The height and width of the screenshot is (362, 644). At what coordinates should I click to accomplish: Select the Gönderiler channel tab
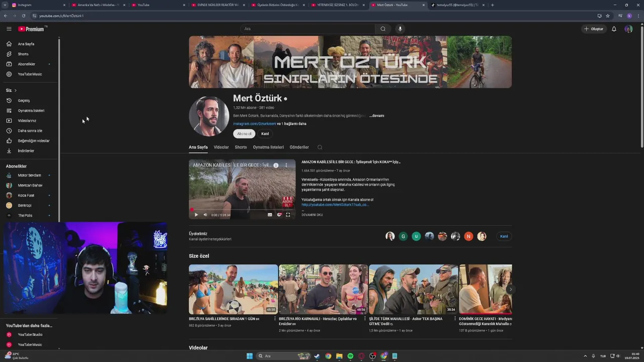tap(299, 147)
